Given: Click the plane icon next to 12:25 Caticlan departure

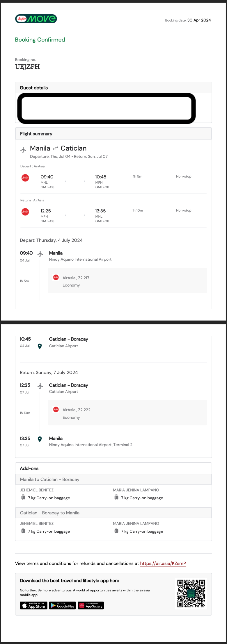Looking at the screenshot, I should point(40,386).
